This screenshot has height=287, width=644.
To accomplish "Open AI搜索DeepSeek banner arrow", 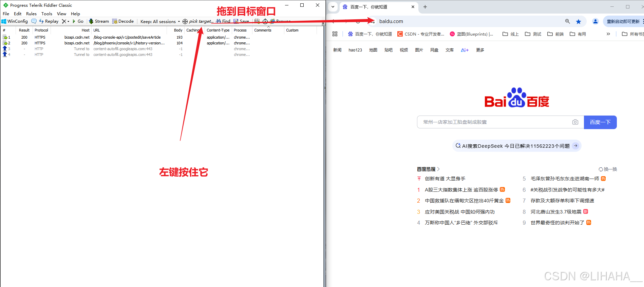I will (575, 146).
